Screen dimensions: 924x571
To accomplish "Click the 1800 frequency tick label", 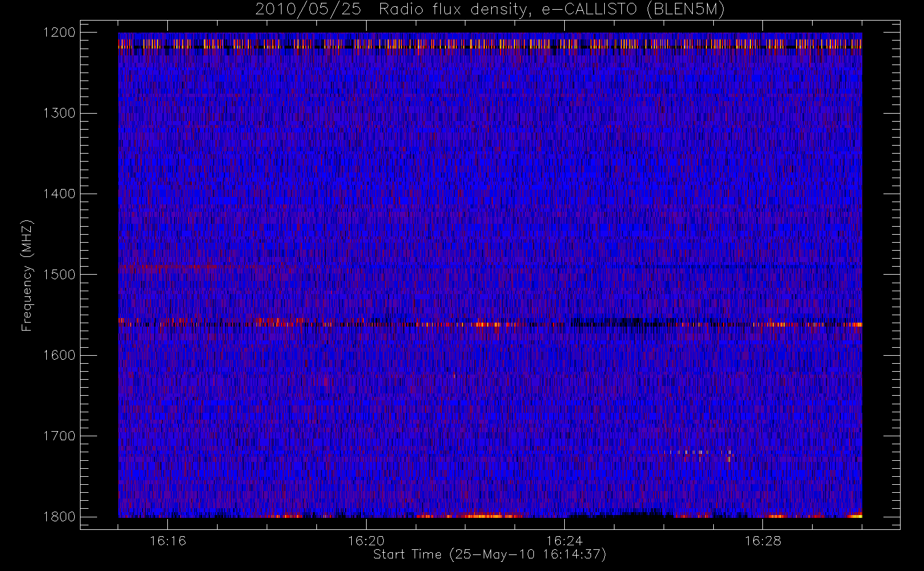I will coord(59,517).
